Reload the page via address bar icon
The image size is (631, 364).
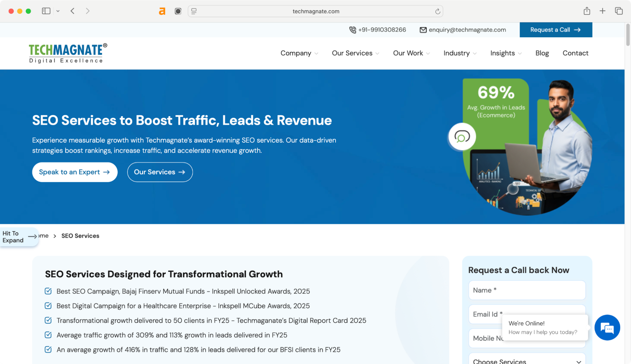tap(438, 11)
